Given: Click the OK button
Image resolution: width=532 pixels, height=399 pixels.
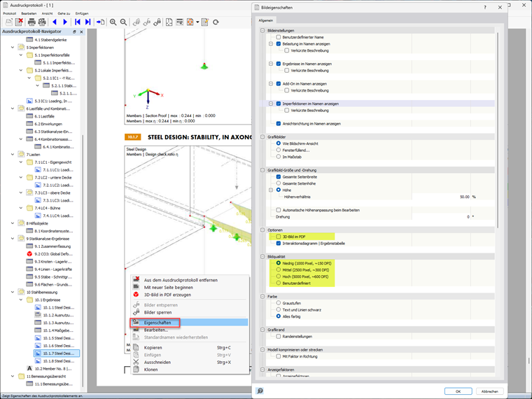Looking at the screenshot, I should (458, 391).
